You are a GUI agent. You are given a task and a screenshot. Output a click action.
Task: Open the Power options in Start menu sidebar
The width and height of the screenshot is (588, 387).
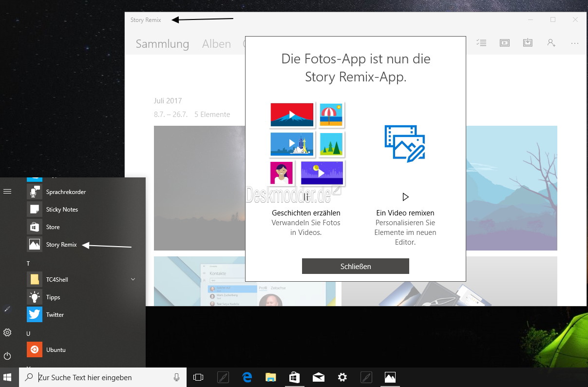(x=7, y=356)
